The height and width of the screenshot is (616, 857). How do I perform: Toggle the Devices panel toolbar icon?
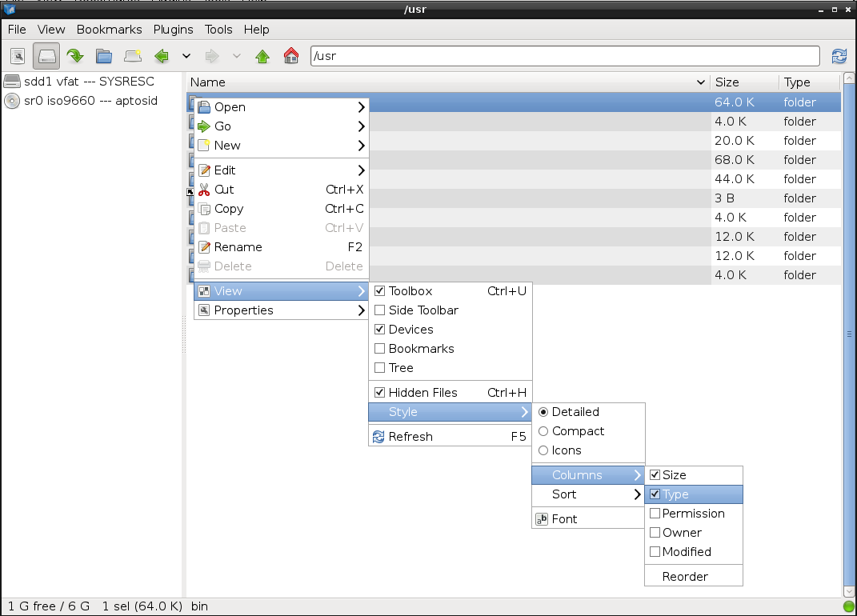(46, 56)
